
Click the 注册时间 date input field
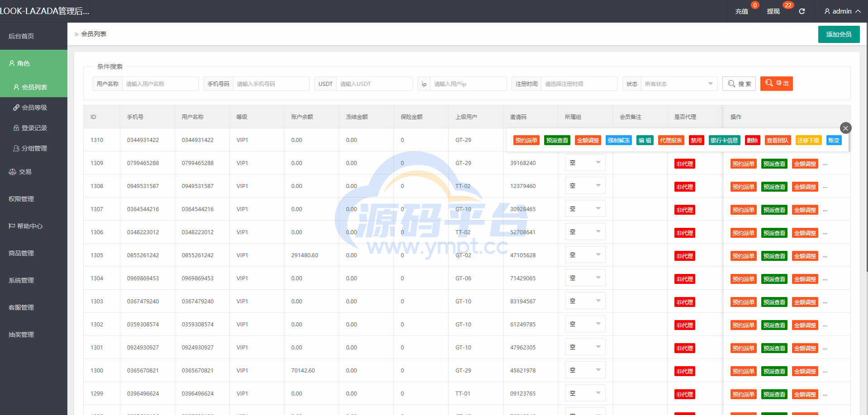tap(579, 84)
